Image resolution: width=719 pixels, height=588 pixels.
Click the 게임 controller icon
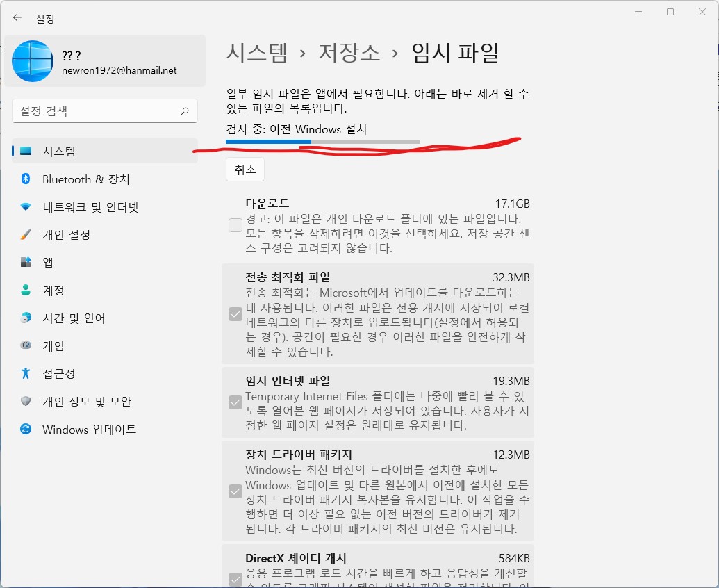[x=26, y=345]
